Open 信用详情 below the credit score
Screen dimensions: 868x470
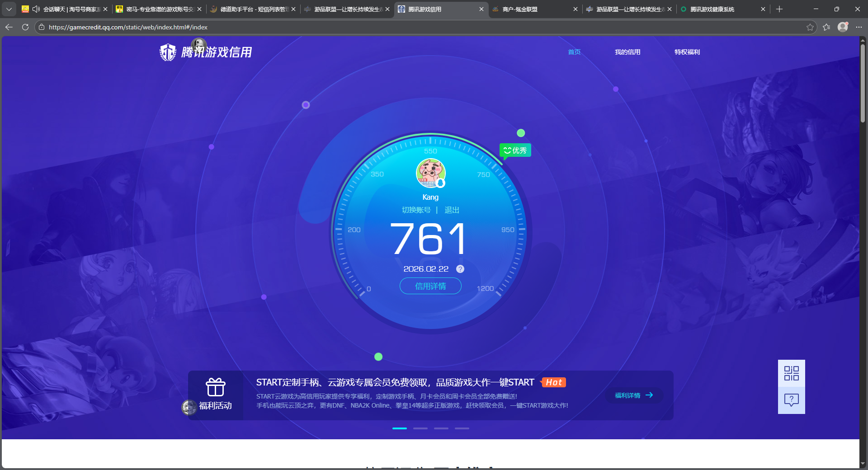pyautogui.click(x=430, y=286)
